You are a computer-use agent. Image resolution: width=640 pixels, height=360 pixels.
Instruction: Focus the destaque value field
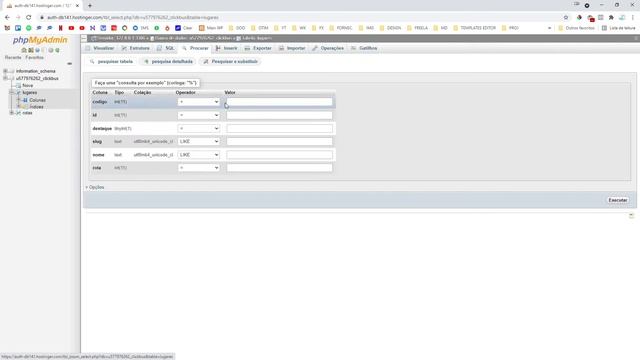(x=280, y=129)
